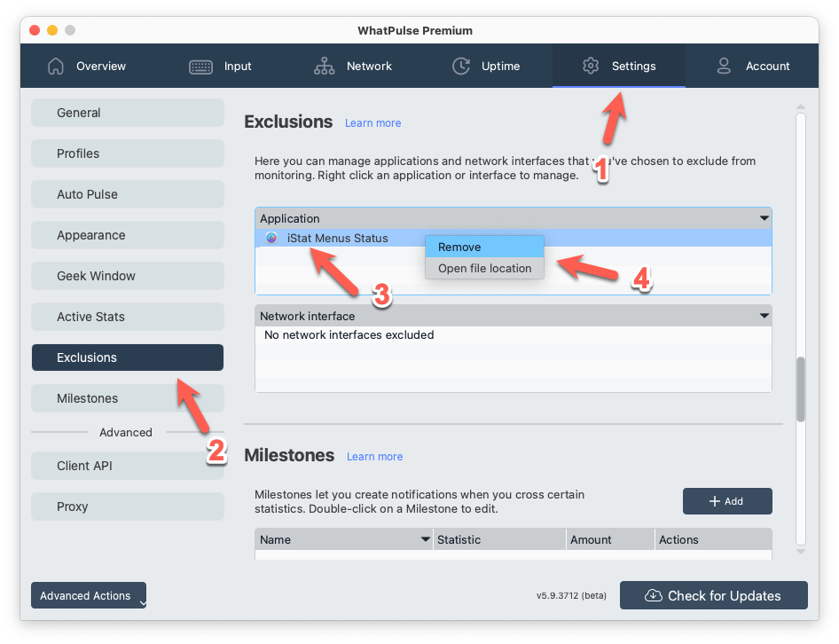Viewport: 839px width, 644px height.
Task: Click the Uptime clock icon
Action: point(460,66)
